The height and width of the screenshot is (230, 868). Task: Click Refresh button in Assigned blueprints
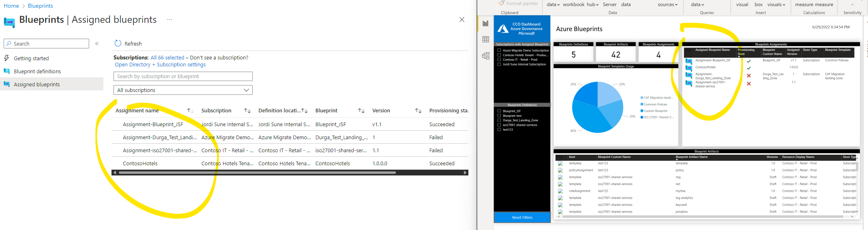pyautogui.click(x=128, y=44)
